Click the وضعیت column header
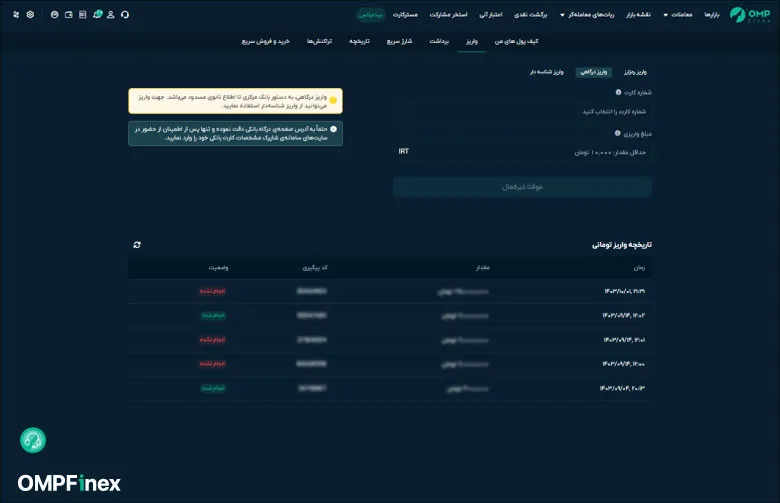The height and width of the screenshot is (503, 780). (x=218, y=268)
